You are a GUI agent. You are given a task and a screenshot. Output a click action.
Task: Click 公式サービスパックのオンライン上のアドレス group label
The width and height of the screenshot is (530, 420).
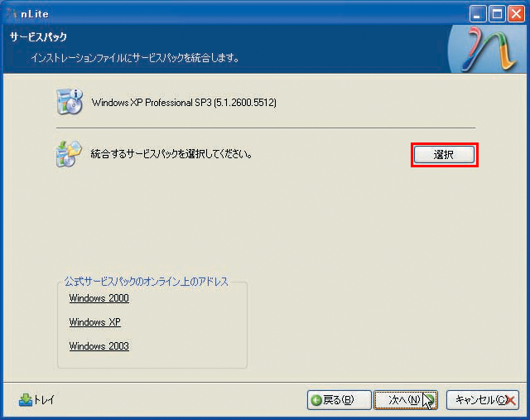click(147, 282)
